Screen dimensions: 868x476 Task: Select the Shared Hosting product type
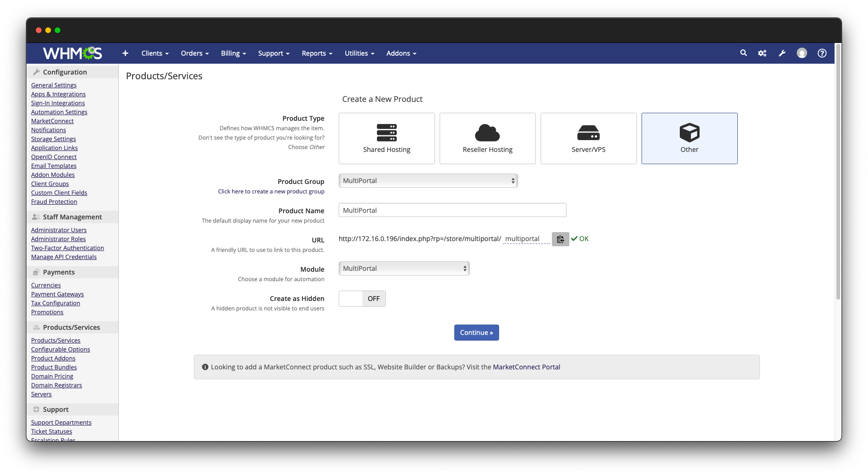tap(387, 138)
